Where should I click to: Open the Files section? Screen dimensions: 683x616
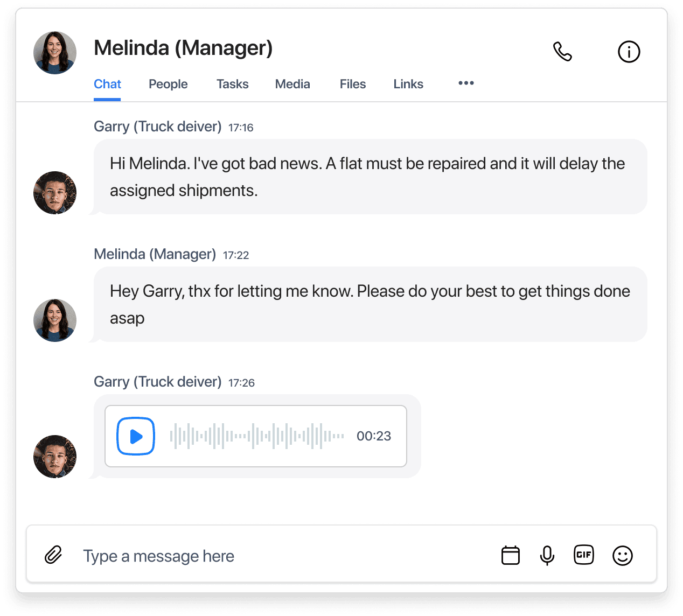click(x=352, y=84)
